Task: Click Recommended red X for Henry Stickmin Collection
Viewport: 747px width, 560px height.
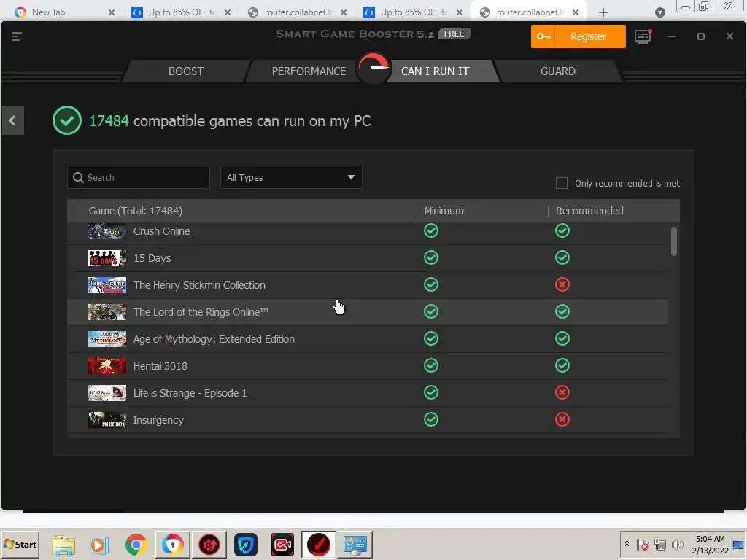Action: pos(562,285)
